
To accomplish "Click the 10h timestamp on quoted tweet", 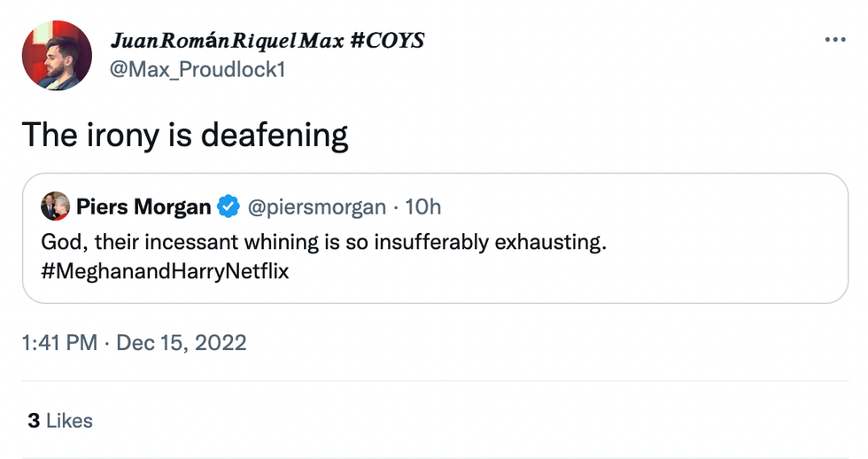I will pos(423,207).
